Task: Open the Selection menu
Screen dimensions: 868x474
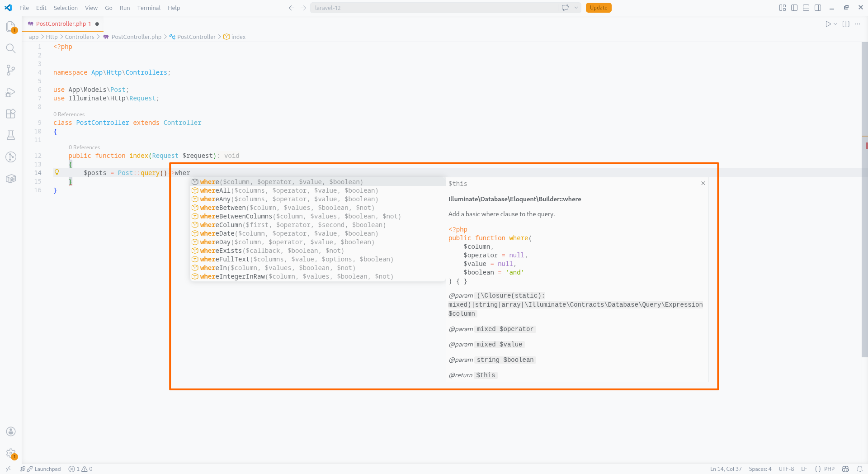Action: tap(66, 8)
